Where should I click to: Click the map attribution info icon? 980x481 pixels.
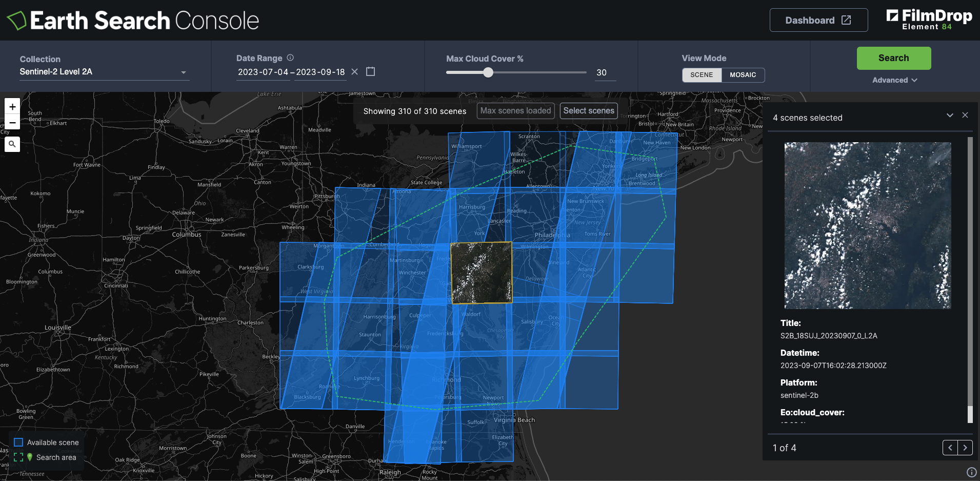[971, 472]
